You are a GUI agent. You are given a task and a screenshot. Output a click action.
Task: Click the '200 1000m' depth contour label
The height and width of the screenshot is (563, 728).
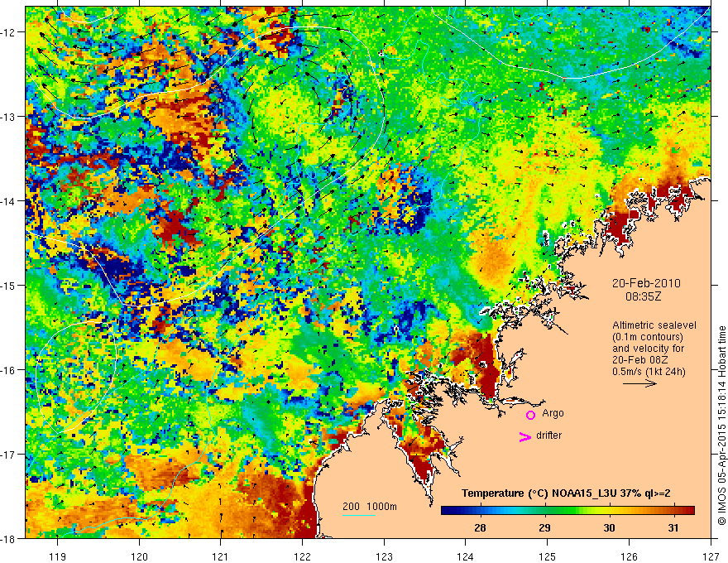pos(370,507)
